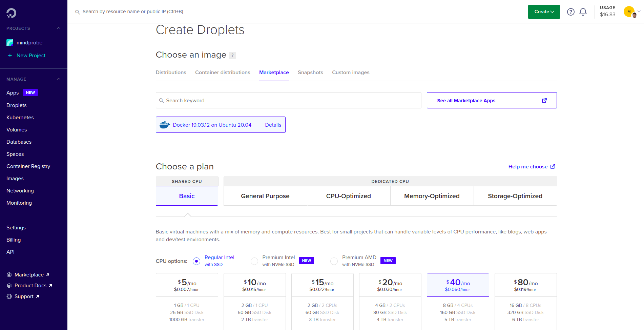Screen dimensions: 644x330
Task: Click the Product Docs stack icon
Action: coord(9,286)
